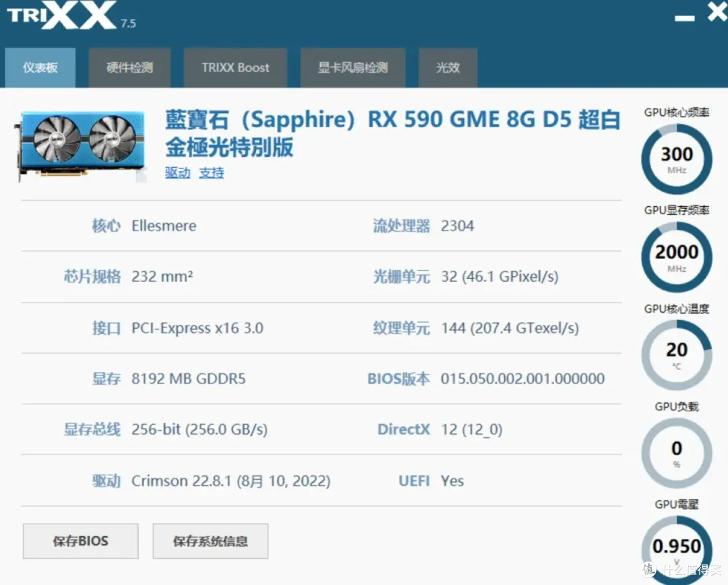The width and height of the screenshot is (728, 585).
Task: Select the 32 (46.1 GPixel/s) value
Action: 499,277
